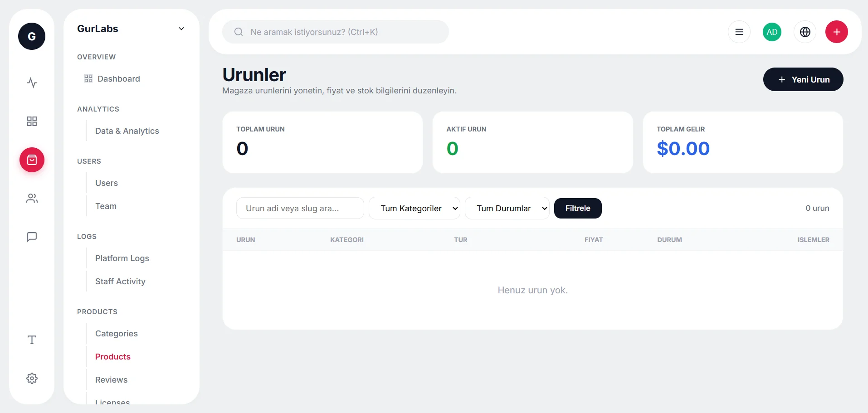The width and height of the screenshot is (868, 413).
Task: Click the red plus quick-add button
Action: click(837, 32)
